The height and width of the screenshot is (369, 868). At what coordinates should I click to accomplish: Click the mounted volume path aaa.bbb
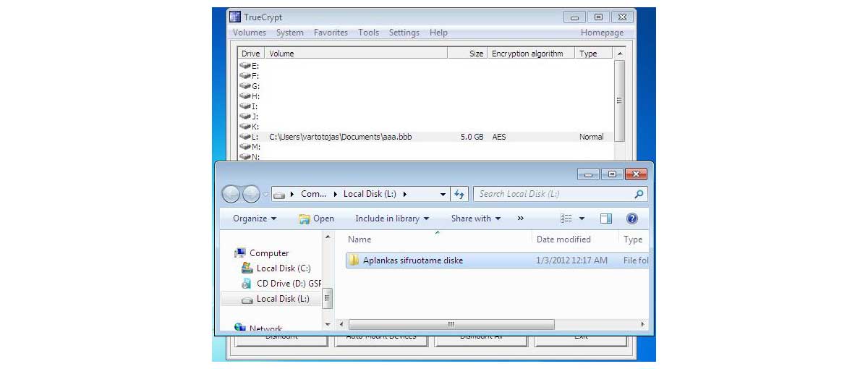click(340, 137)
